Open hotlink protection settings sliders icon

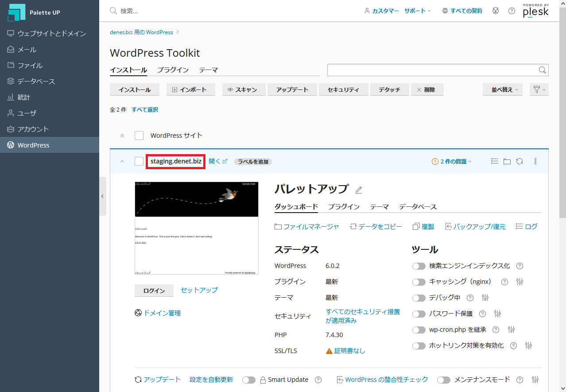528,345
